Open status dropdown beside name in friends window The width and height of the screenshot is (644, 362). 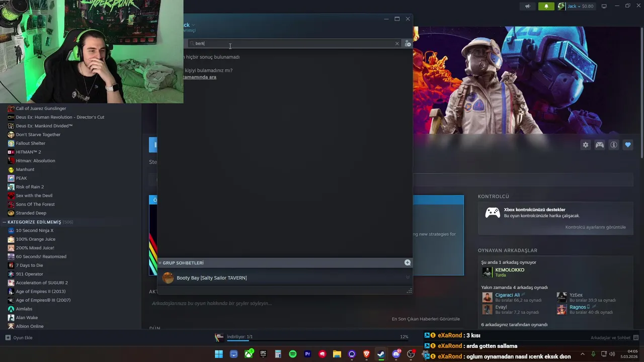click(x=193, y=25)
